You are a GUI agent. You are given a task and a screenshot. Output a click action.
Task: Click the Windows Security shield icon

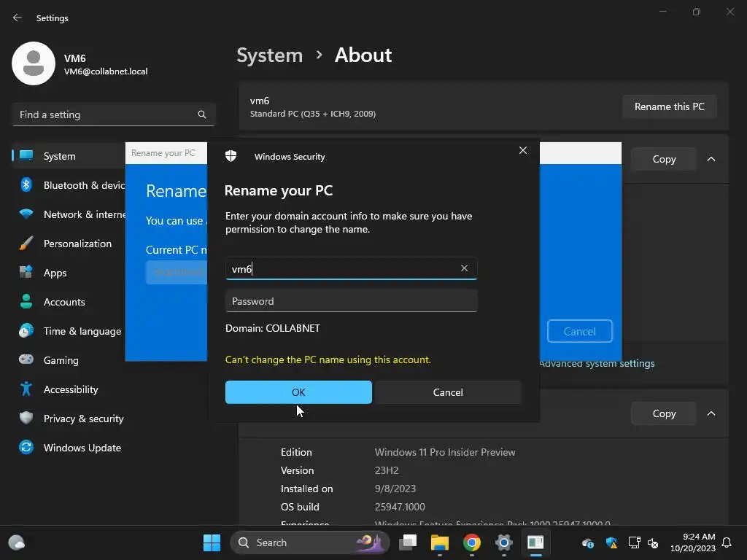click(231, 156)
